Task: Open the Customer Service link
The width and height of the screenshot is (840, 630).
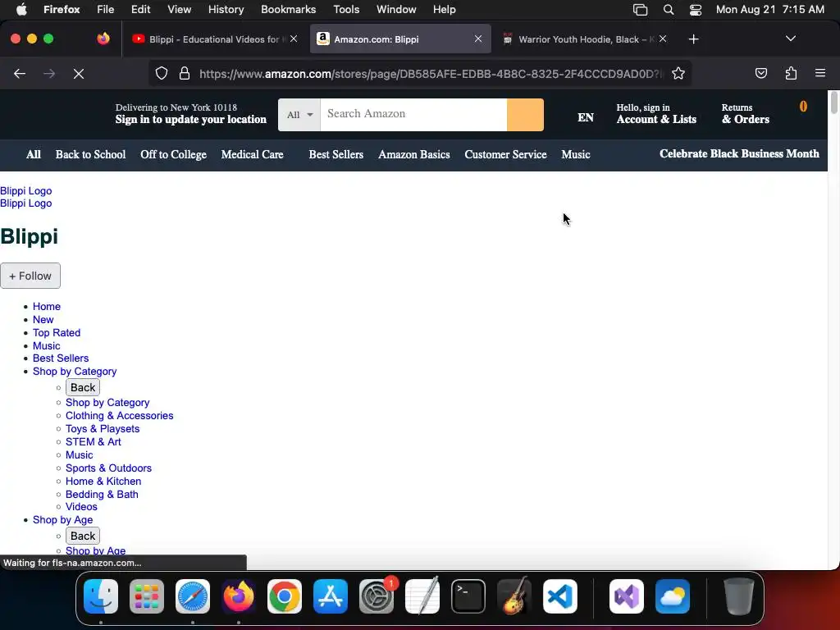Action: click(x=505, y=154)
